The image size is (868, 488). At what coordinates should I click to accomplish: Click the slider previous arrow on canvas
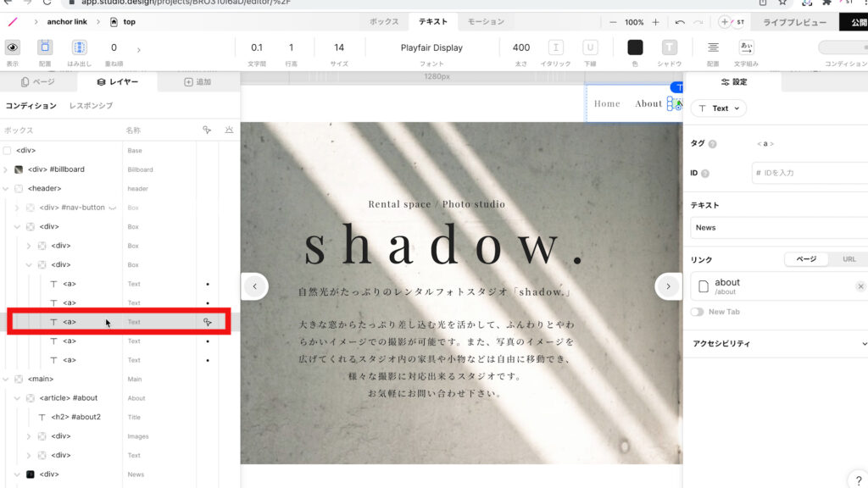[254, 286]
